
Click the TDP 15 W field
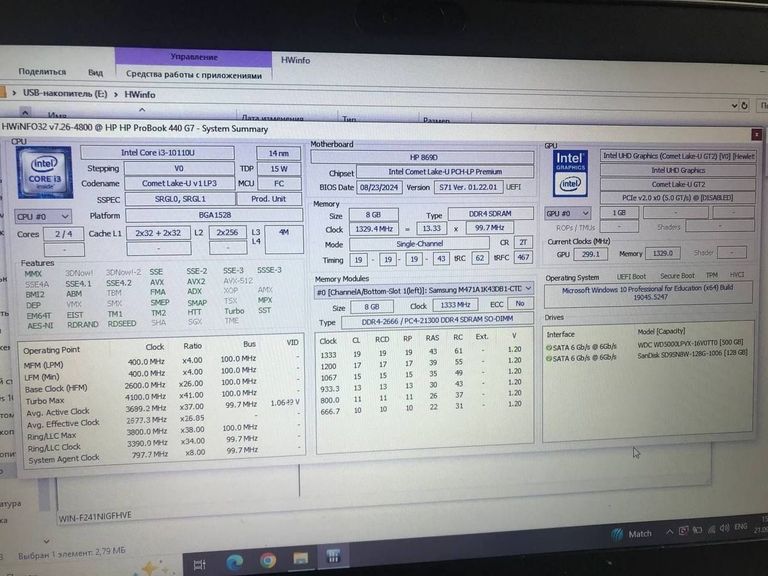pos(278,168)
